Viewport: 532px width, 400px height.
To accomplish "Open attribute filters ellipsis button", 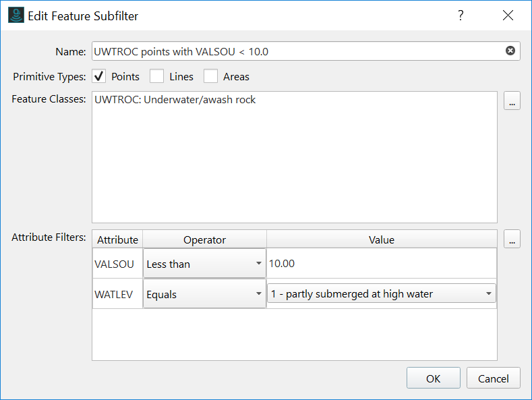I will [512, 239].
